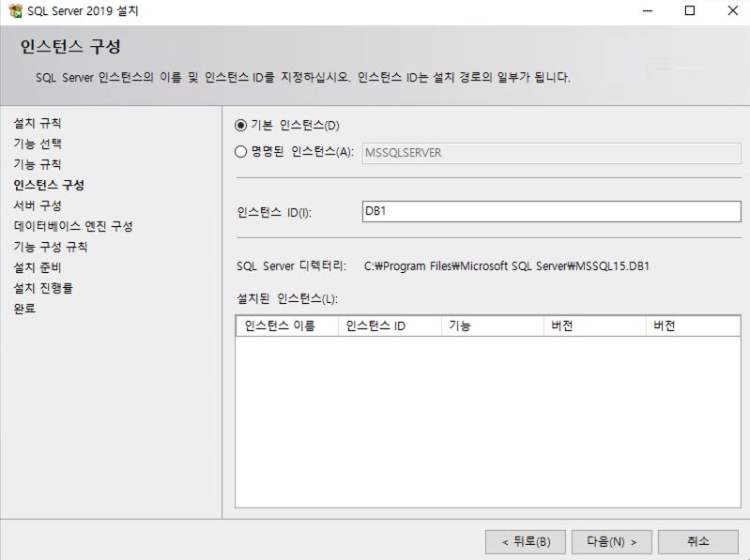
Task: Proceed with the 다음(N) button
Action: [x=612, y=542]
